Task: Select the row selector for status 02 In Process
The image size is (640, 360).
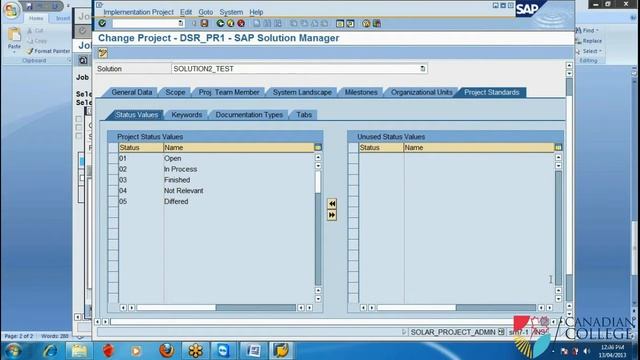Action: pyautogui.click(x=113, y=169)
